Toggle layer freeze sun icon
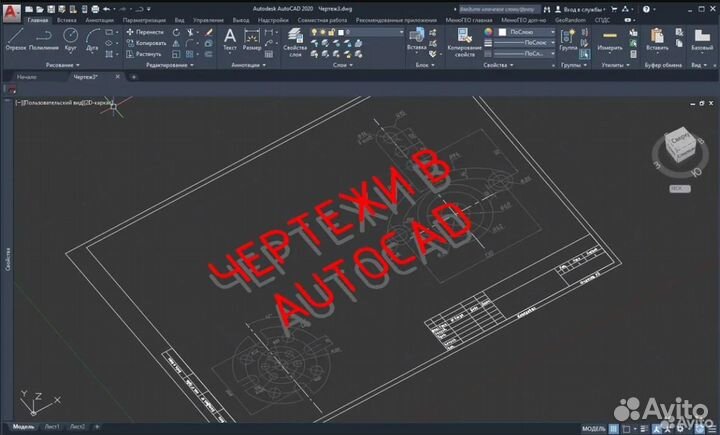This screenshot has width=720, height=435. pos(323,32)
